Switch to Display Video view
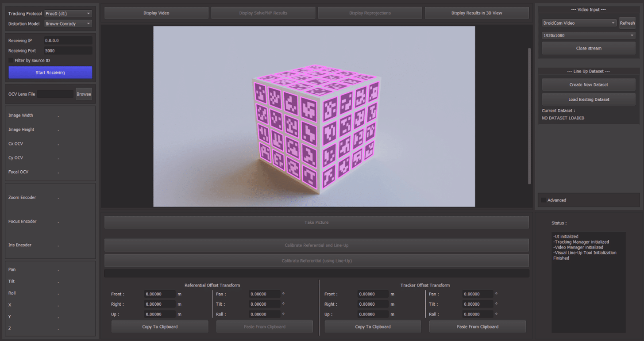Viewport: 644px width, 341px height. (156, 13)
